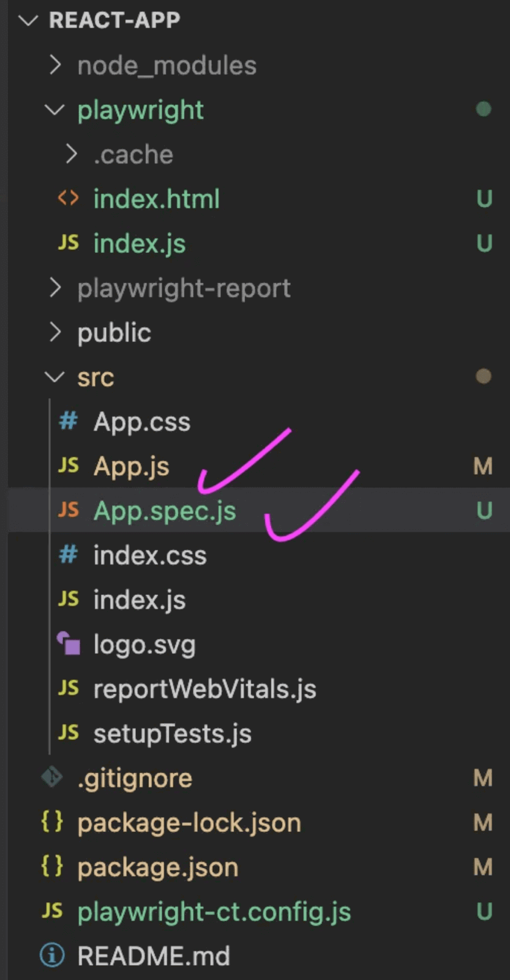Click the JS icon beside reportWebVitals.js
Screen dimensions: 510x980
click(x=68, y=688)
